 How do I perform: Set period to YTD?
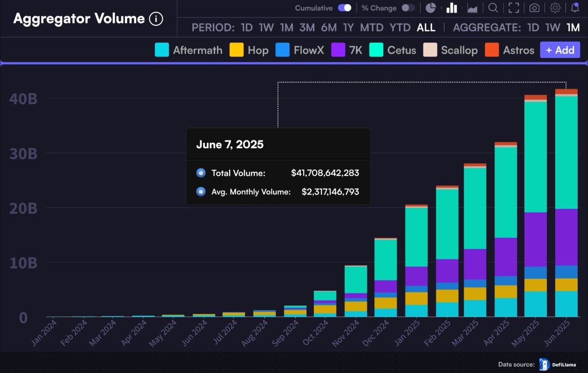tap(400, 28)
